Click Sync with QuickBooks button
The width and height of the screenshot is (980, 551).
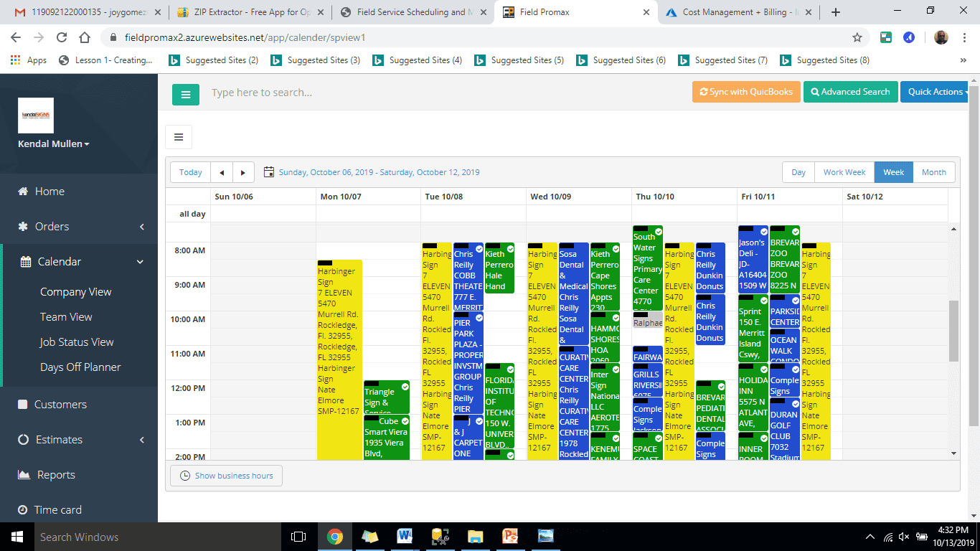pos(745,92)
